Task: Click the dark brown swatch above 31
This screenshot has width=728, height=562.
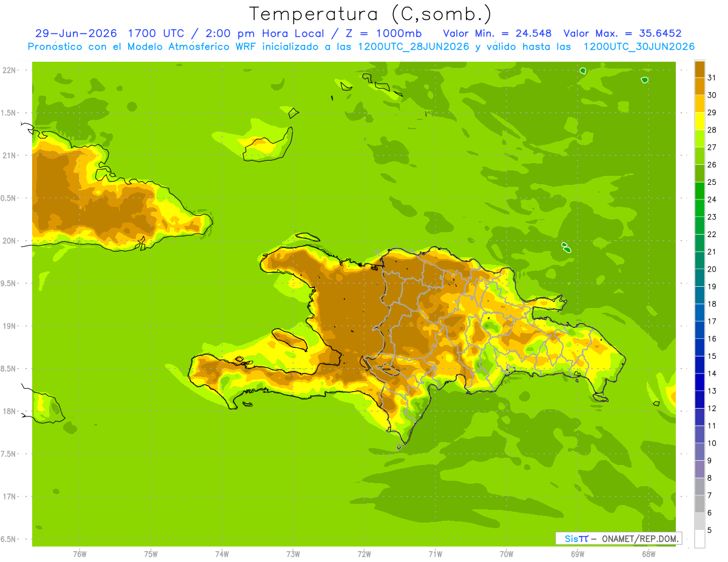Action: (x=699, y=69)
